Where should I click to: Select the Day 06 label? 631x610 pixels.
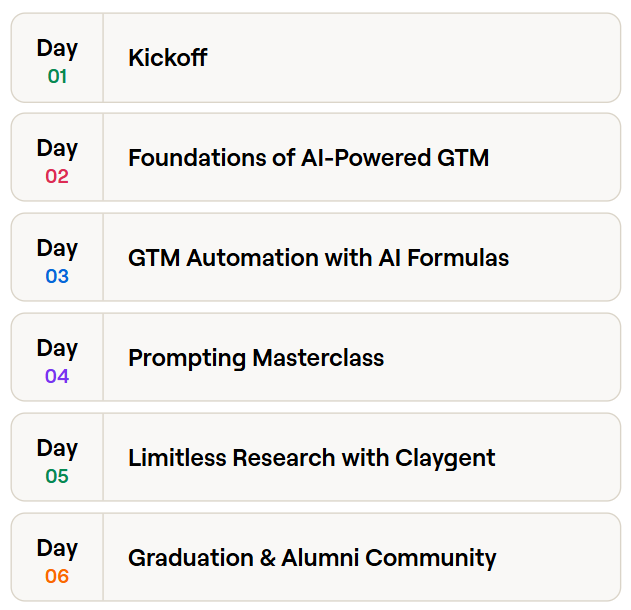57,561
